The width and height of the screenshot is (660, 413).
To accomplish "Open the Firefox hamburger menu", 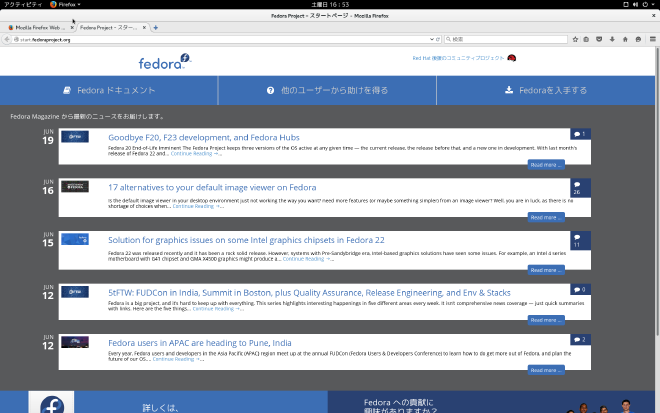I will 651,39.
